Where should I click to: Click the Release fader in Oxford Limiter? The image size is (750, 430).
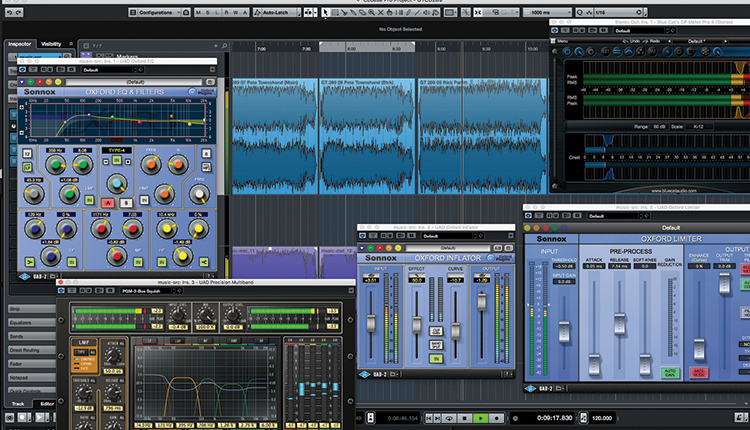click(x=619, y=323)
